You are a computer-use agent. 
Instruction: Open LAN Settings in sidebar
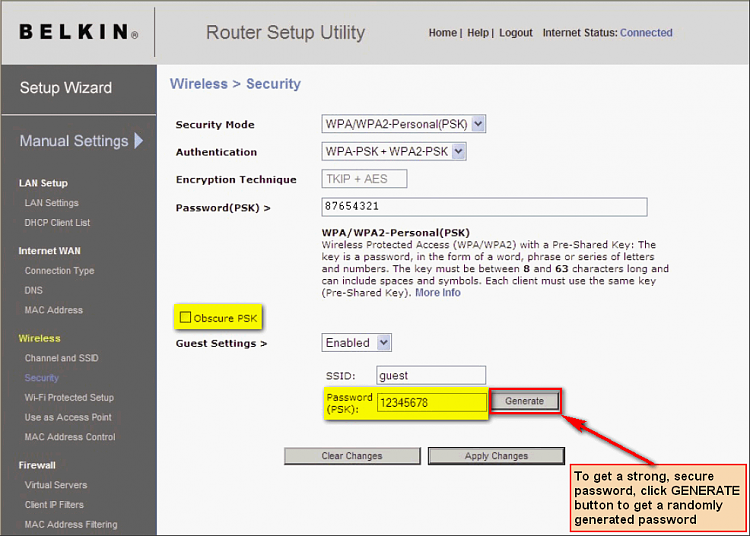click(x=52, y=203)
